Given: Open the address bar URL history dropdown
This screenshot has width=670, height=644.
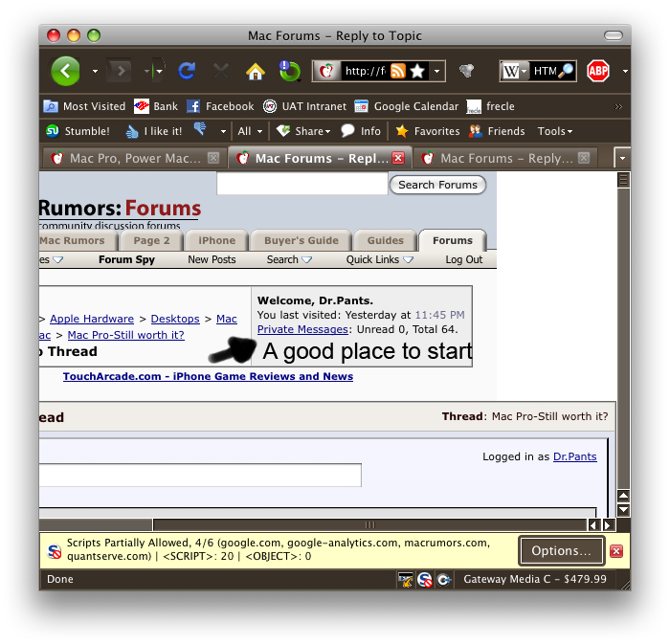Looking at the screenshot, I should [x=436, y=71].
